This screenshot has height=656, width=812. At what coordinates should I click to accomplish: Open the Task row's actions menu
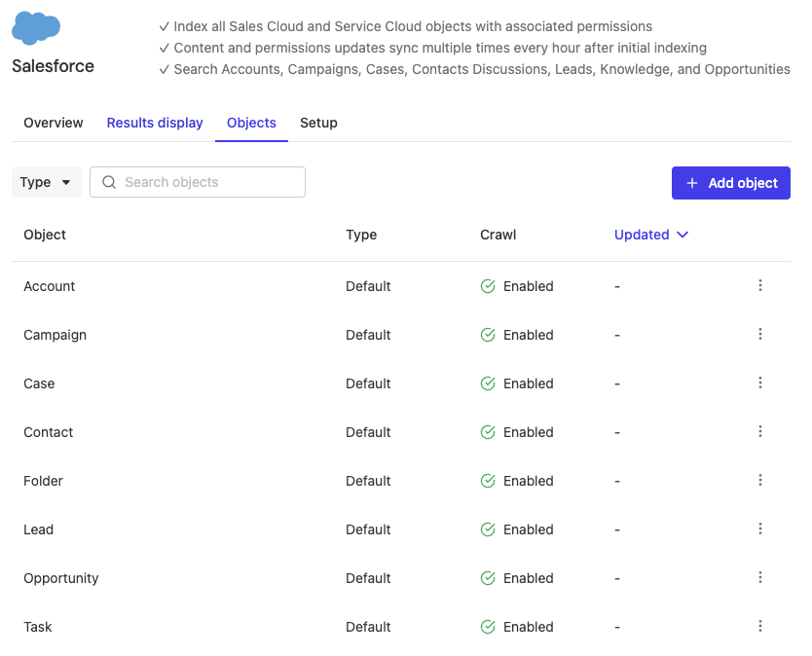coord(760,627)
